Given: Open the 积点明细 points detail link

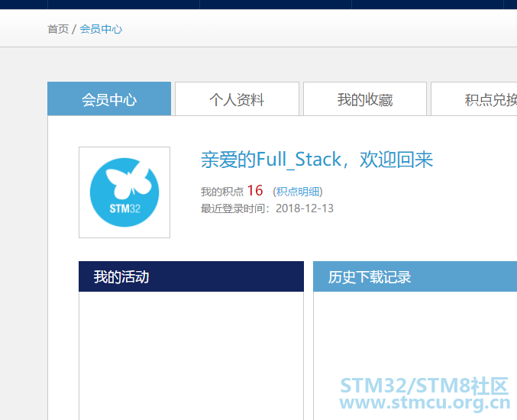Looking at the screenshot, I should point(298,192).
